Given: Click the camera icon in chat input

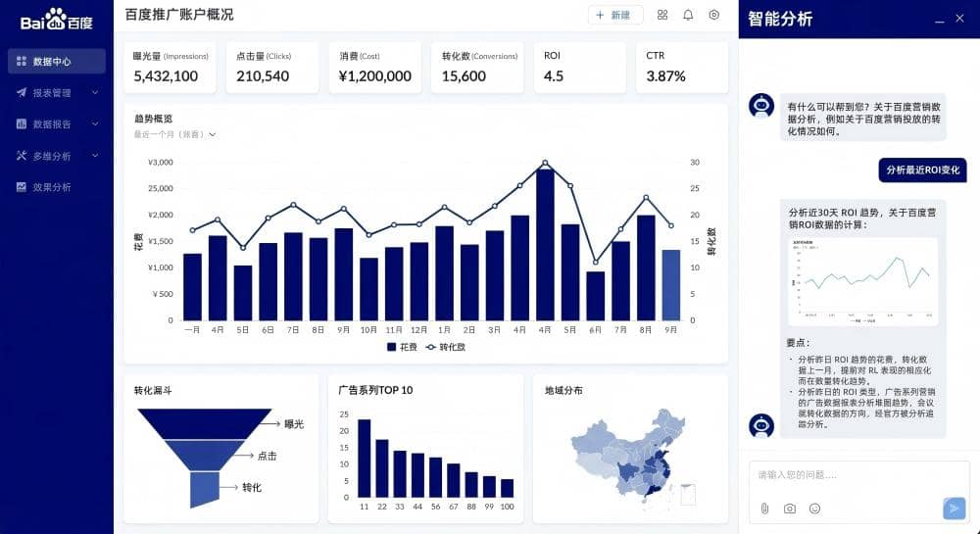Looking at the screenshot, I should (x=790, y=509).
